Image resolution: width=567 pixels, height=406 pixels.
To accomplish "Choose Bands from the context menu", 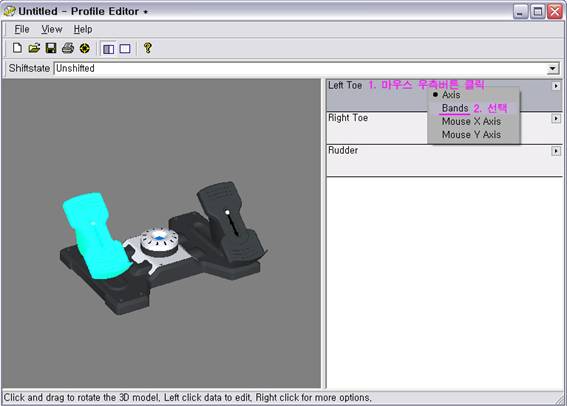I will [455, 108].
